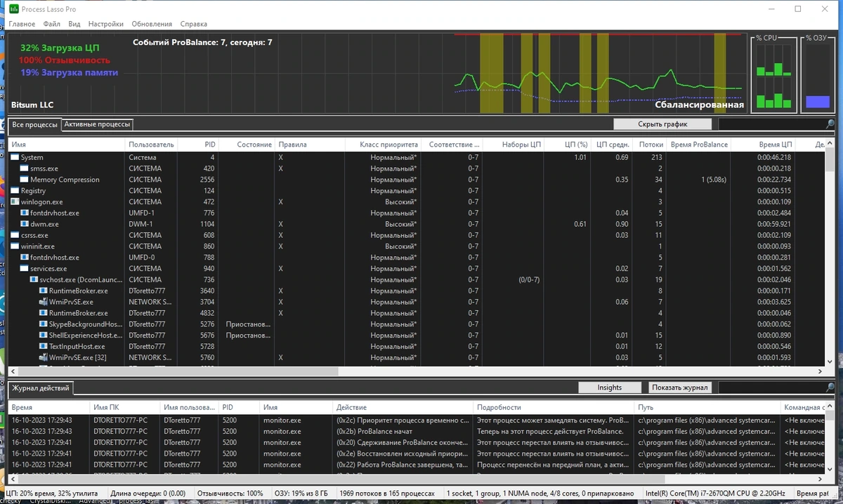
Task: Open the Настройки menu
Action: pyautogui.click(x=106, y=24)
